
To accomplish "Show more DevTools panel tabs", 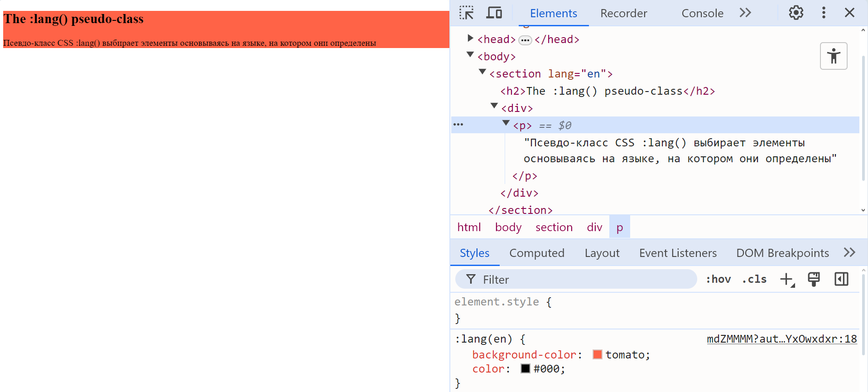I will click(745, 13).
